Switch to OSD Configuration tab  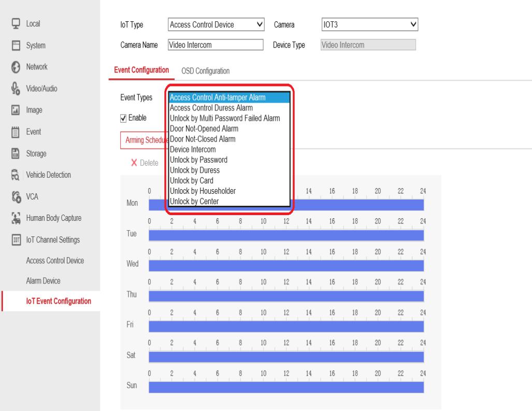point(205,71)
